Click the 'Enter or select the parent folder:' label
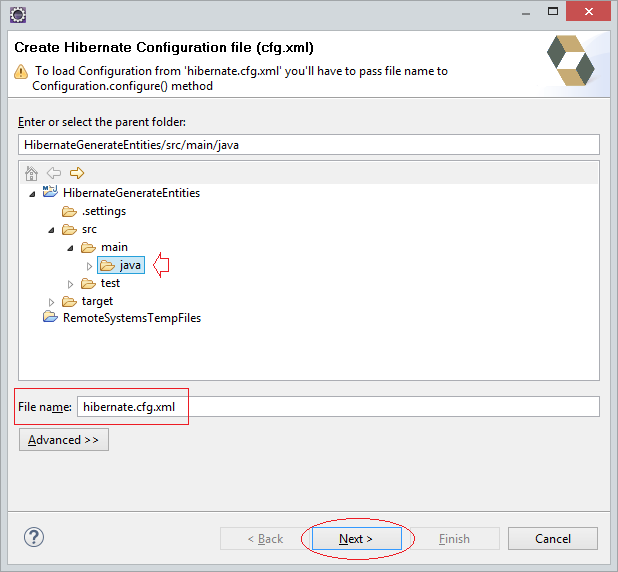Viewport: 618px width, 572px height. [x=102, y=122]
